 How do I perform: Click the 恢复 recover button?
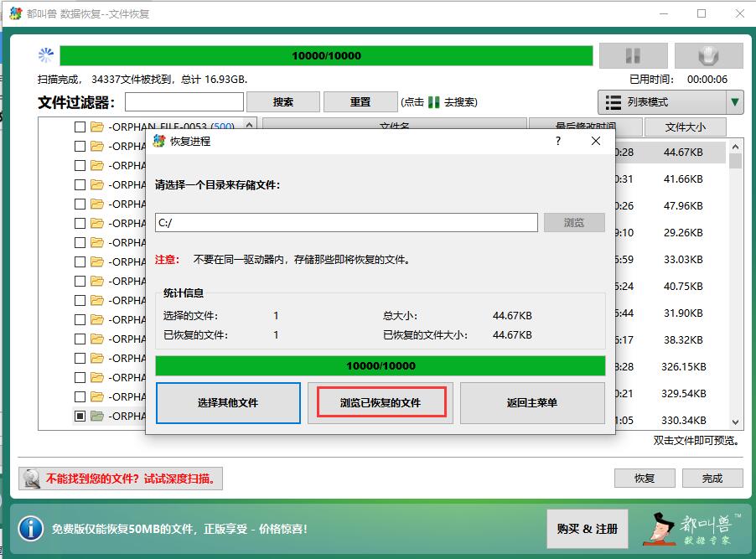coord(645,479)
